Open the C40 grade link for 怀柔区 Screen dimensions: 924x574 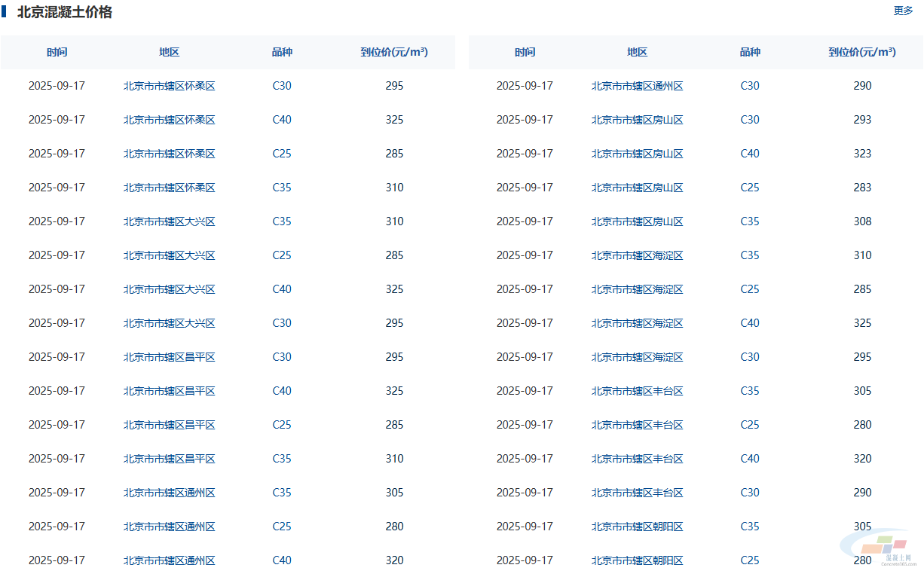click(x=282, y=120)
